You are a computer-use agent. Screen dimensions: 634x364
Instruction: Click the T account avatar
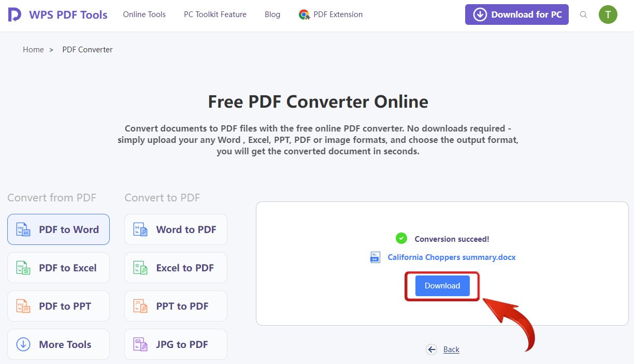[608, 14]
